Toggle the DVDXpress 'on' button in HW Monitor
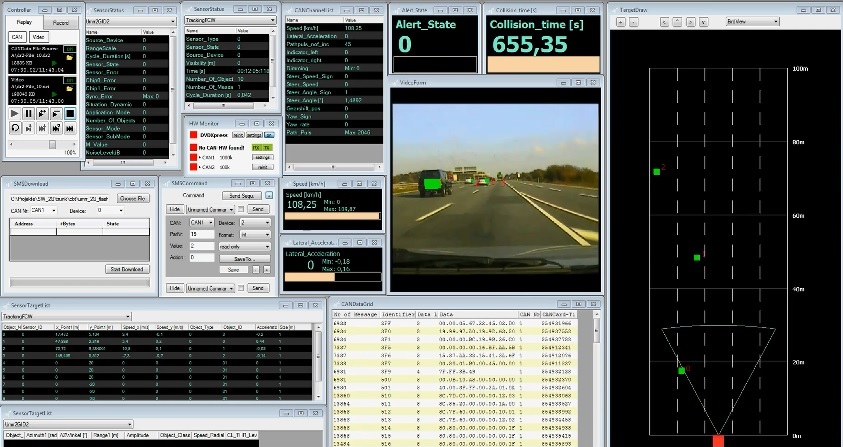This screenshot has height=447, width=843. pyautogui.click(x=269, y=135)
